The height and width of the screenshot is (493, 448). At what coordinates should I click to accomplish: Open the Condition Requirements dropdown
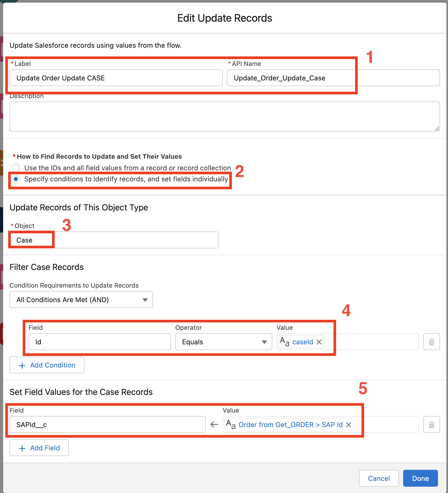point(81,300)
